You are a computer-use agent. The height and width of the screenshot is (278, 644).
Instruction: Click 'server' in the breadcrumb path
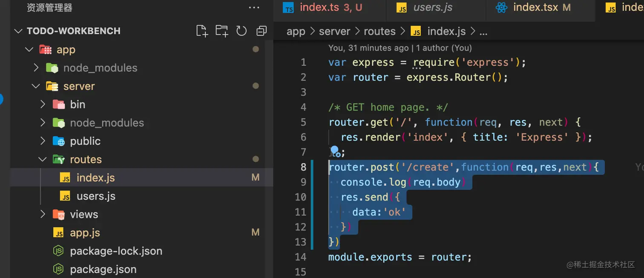click(334, 32)
